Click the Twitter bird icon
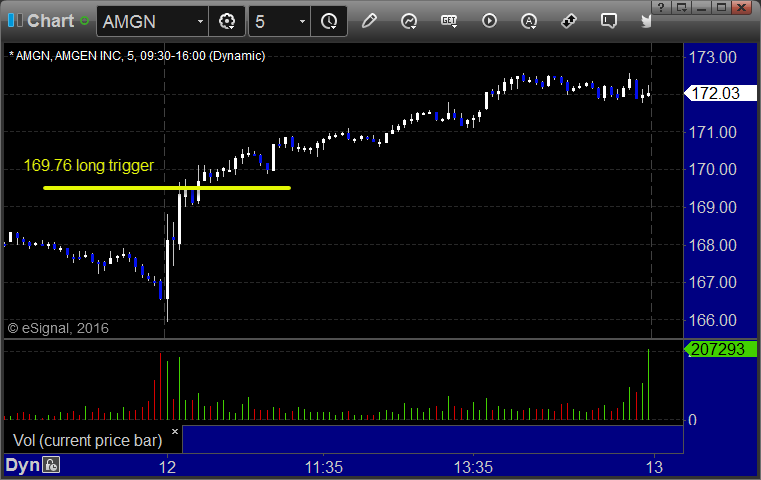Viewport: 761px width, 480px height. pyautogui.click(x=646, y=21)
